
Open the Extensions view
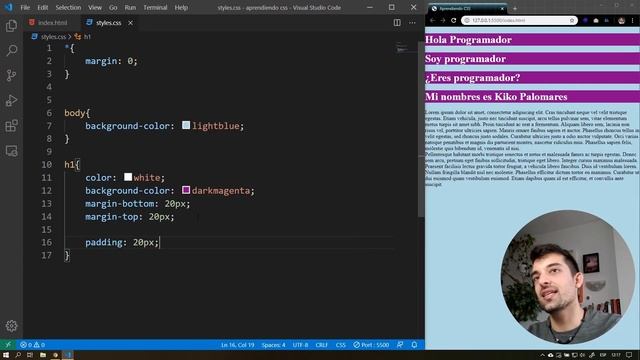tap(11, 126)
